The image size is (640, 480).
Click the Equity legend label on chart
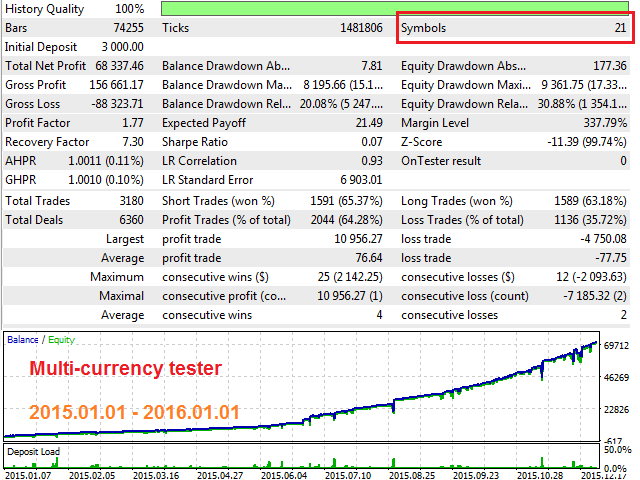click(x=62, y=340)
